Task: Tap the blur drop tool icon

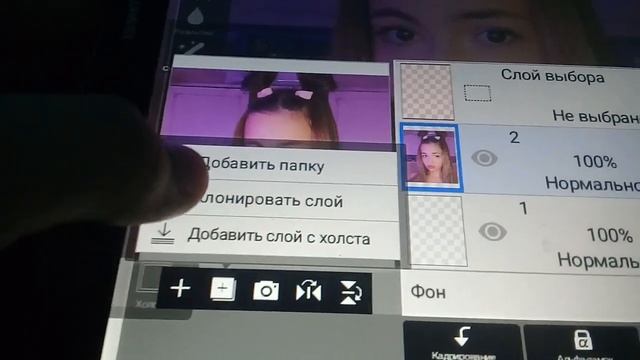Action: (x=196, y=16)
